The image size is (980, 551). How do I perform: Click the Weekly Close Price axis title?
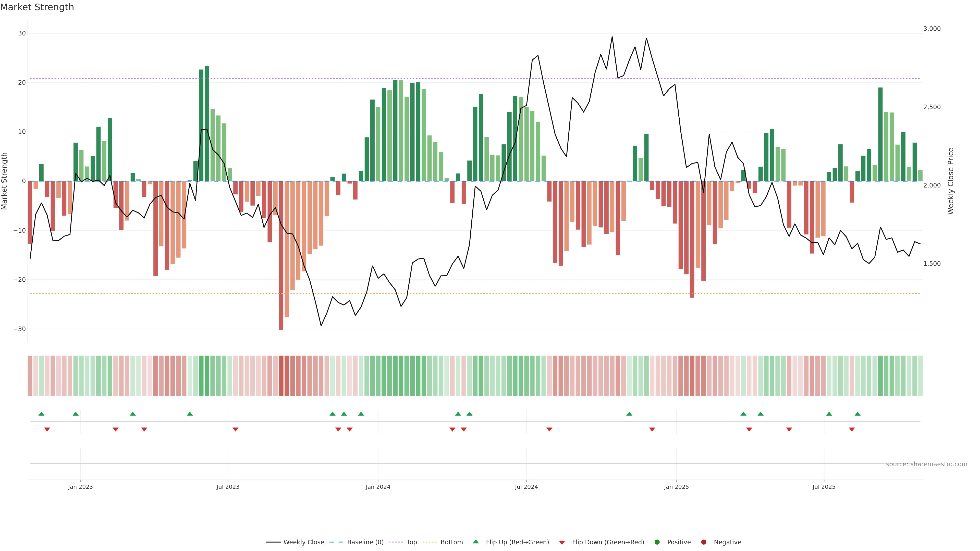pos(951,181)
